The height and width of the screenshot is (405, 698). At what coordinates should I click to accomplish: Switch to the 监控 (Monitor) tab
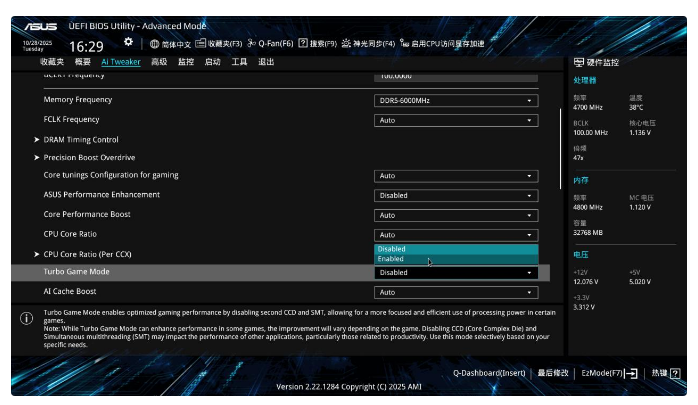click(x=186, y=62)
